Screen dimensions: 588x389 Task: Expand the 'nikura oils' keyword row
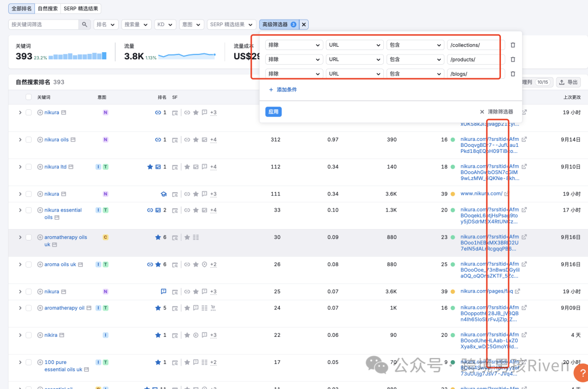point(20,140)
